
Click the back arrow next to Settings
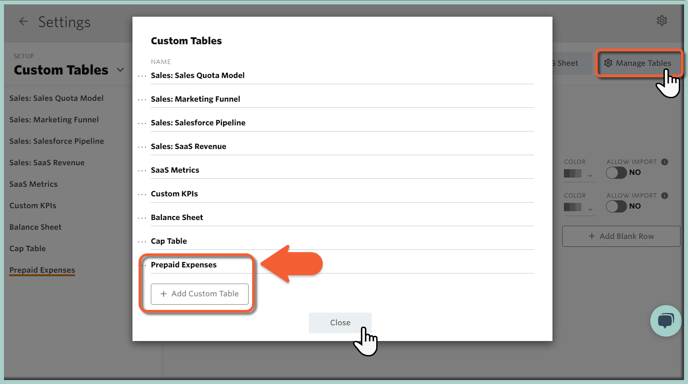(23, 22)
